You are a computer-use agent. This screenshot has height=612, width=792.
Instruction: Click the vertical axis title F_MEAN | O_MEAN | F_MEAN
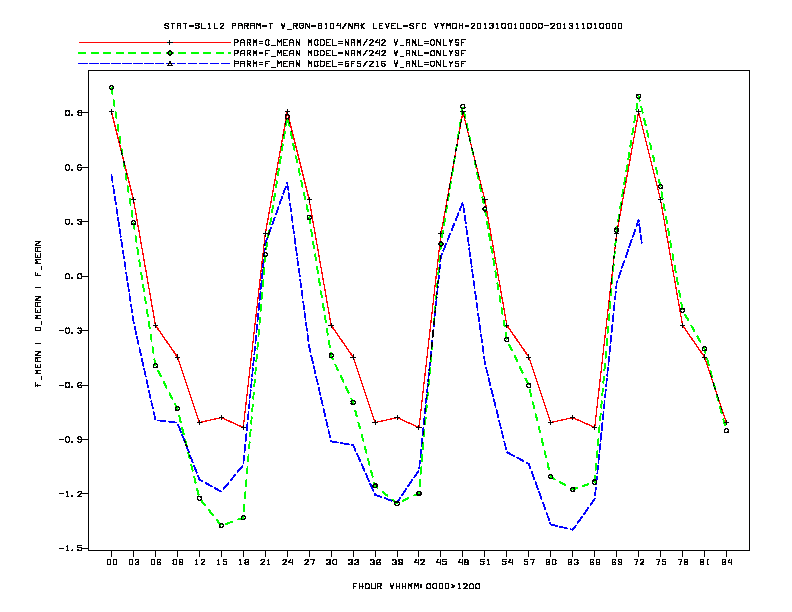coord(38,314)
